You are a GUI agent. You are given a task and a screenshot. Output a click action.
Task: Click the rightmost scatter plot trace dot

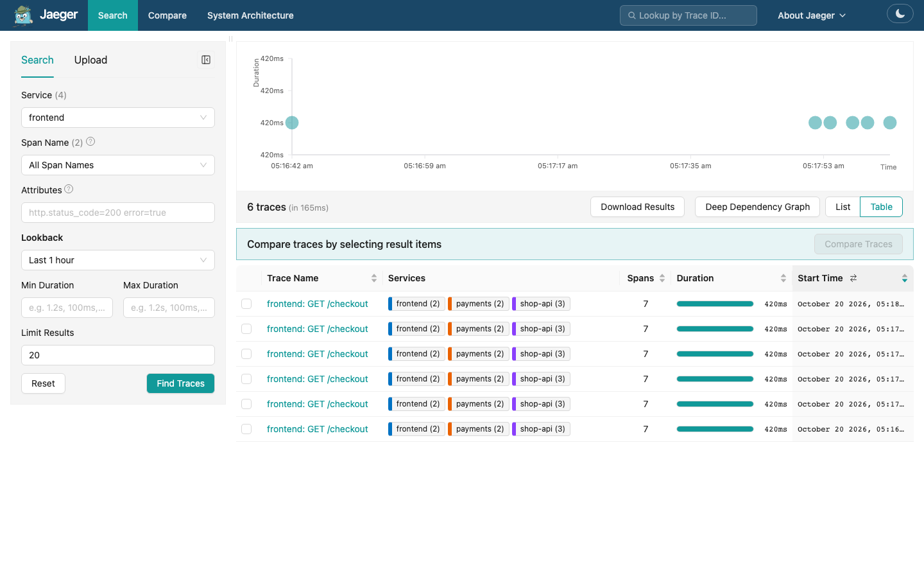coord(890,123)
